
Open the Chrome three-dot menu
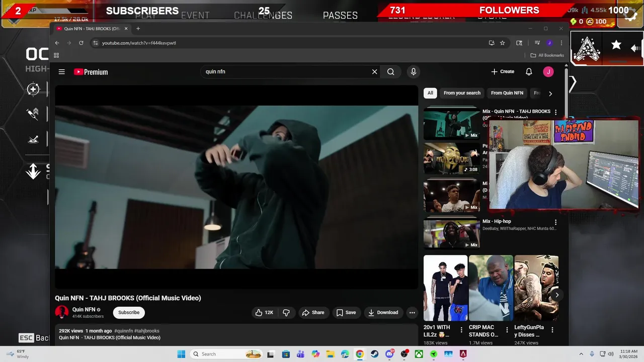561,43
